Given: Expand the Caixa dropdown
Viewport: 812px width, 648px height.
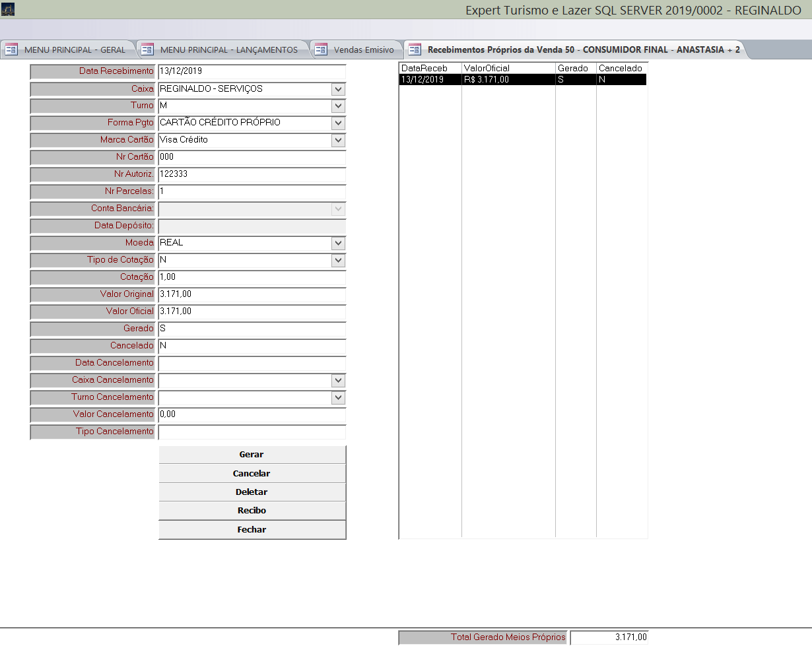Looking at the screenshot, I should click(338, 89).
